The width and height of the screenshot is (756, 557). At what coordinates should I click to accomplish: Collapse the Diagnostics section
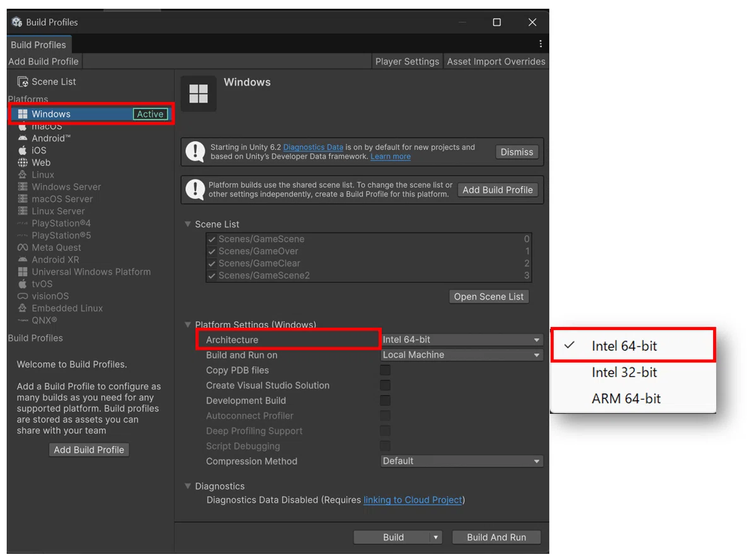pyautogui.click(x=188, y=486)
